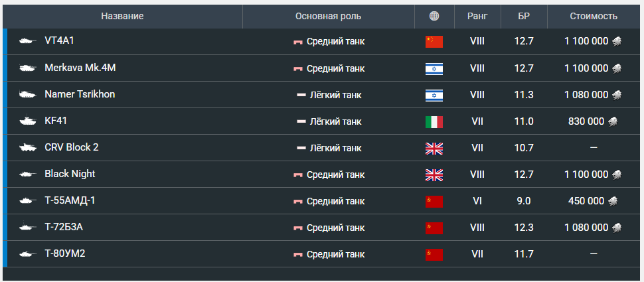Open the Т-55АМД-1 vehicle link
The image size is (644, 282).
click(x=70, y=200)
